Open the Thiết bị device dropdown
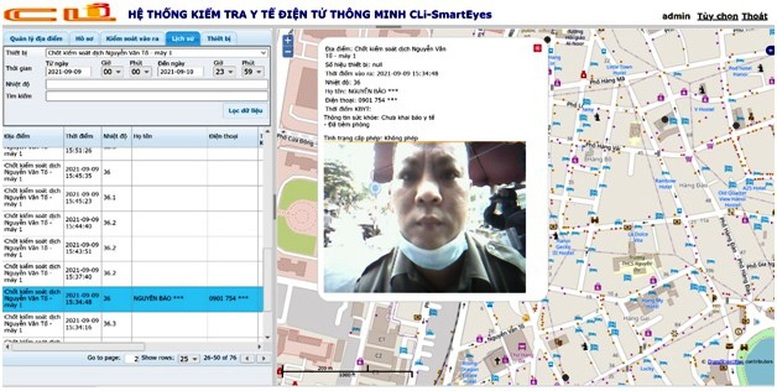 [157, 53]
